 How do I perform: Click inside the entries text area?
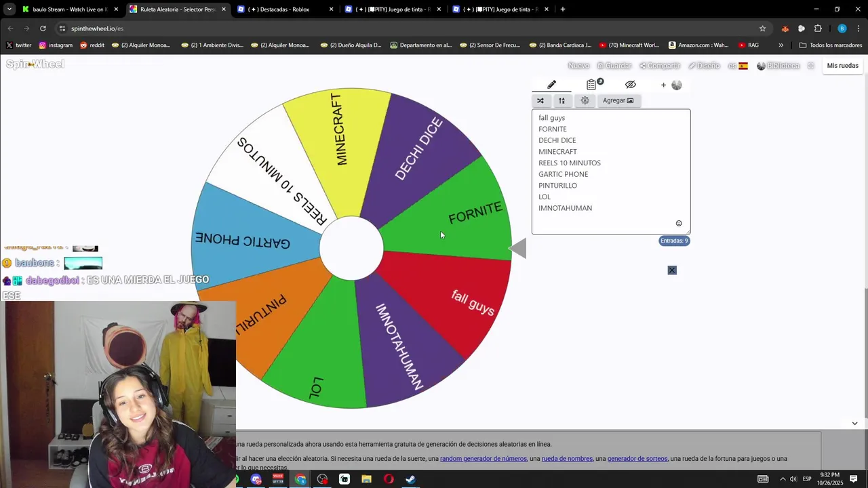(611, 171)
